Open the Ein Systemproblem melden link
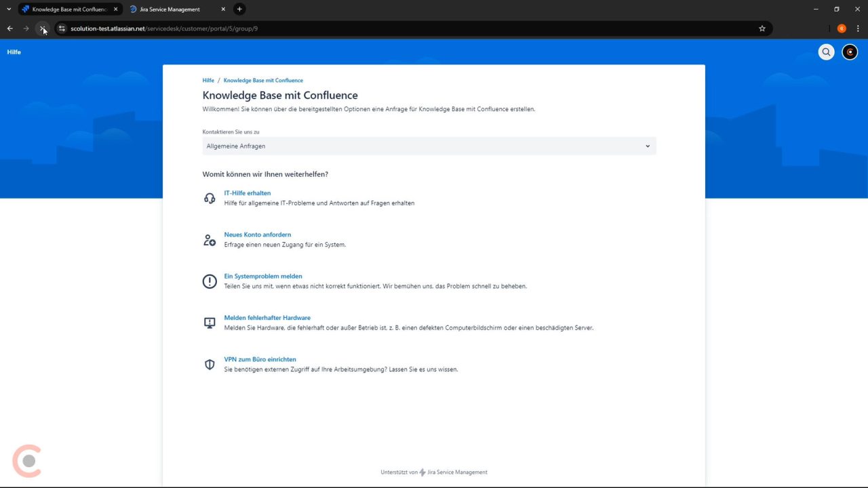This screenshot has width=868, height=488. click(x=263, y=277)
